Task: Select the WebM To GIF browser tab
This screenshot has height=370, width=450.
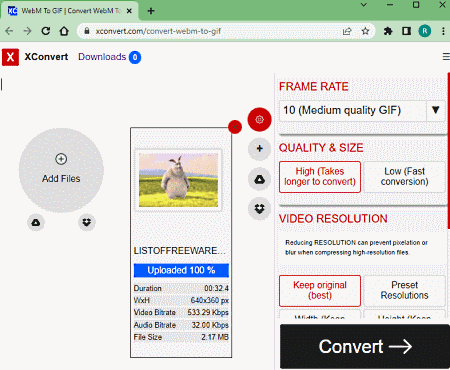Action: pos(70,11)
